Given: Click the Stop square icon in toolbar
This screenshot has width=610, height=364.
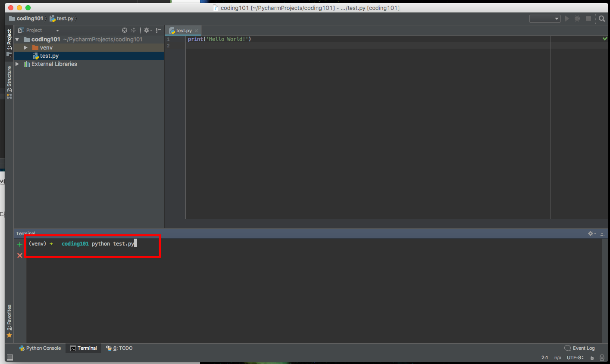Looking at the screenshot, I should [x=588, y=19].
